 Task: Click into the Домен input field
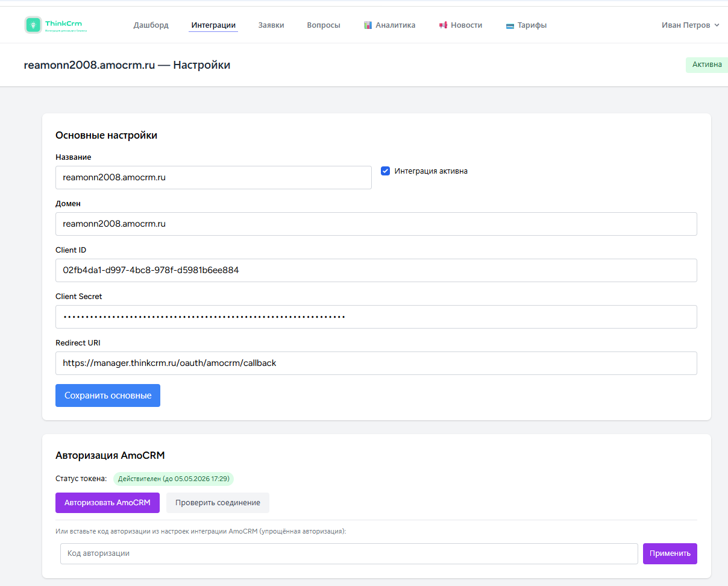(376, 224)
